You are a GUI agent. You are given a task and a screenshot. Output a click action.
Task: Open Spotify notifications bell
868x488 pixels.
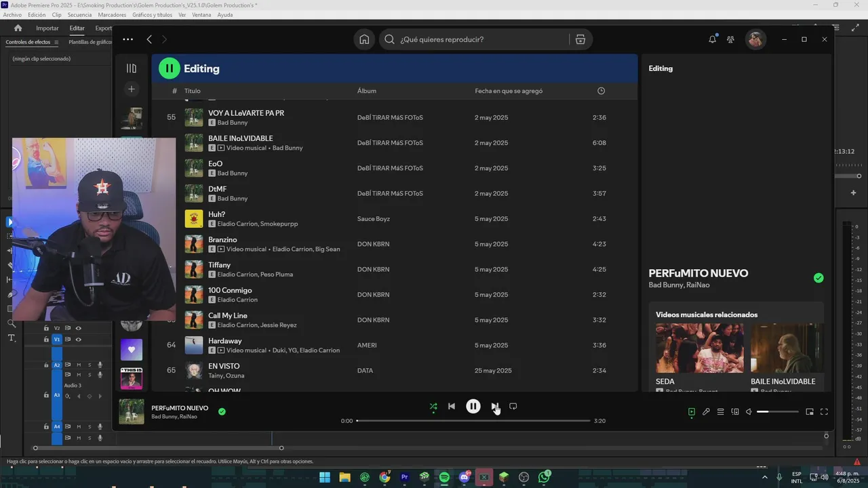pyautogui.click(x=712, y=39)
